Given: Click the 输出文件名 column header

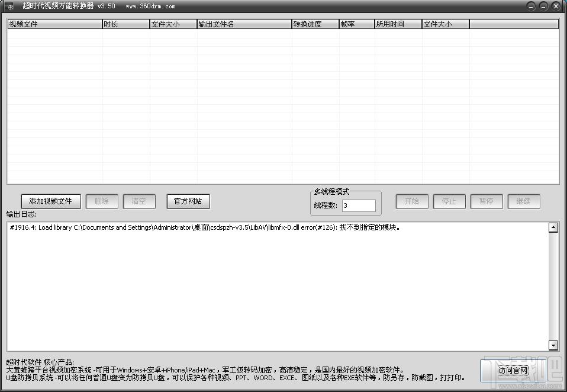Looking at the screenshot, I should click(244, 24).
